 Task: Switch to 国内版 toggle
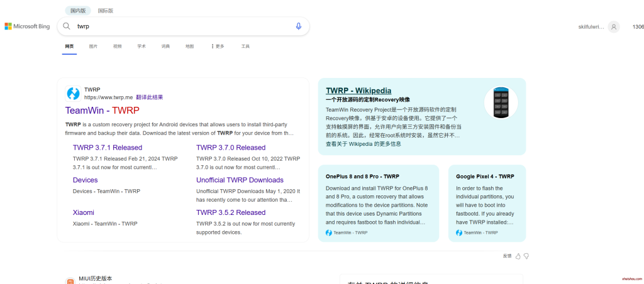pyautogui.click(x=78, y=11)
